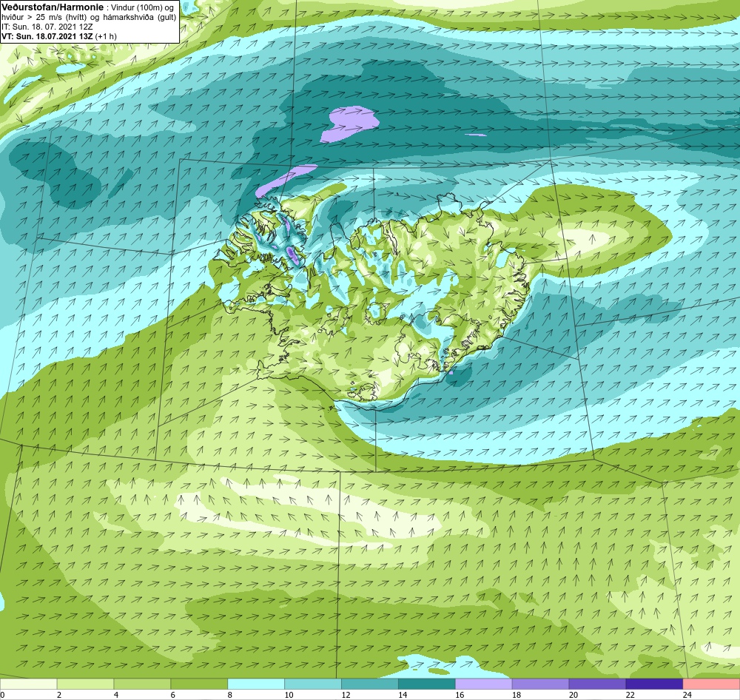Screen dimensions: 740x700
Task: Click the light cyan 8–10 m/s legend swatch
Action: click(256, 684)
